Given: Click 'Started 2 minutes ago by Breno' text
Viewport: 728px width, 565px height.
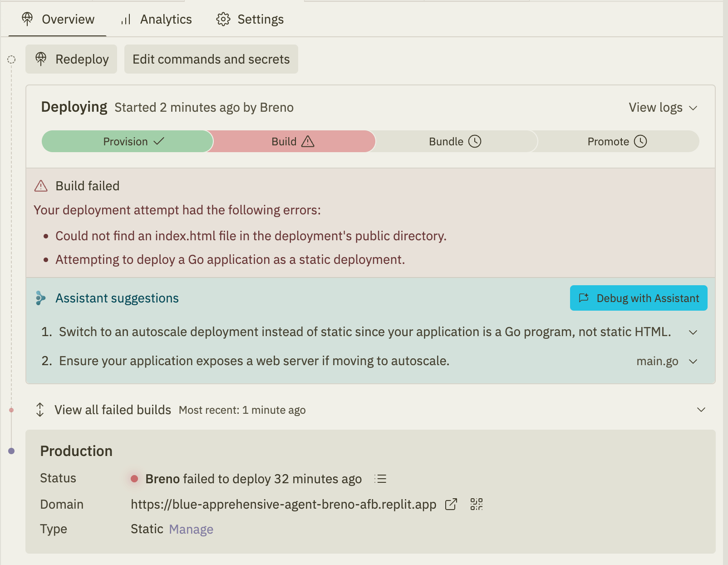Looking at the screenshot, I should coord(204,108).
